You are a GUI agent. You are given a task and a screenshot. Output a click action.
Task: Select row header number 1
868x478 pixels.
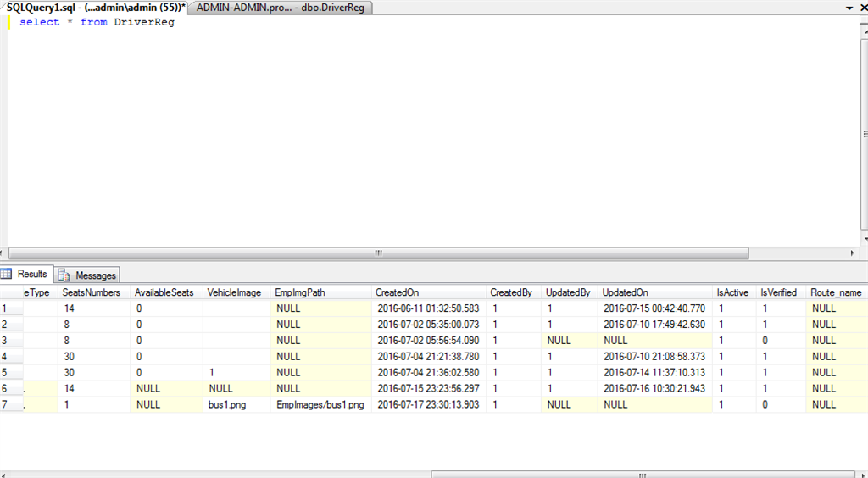[x=12, y=308]
